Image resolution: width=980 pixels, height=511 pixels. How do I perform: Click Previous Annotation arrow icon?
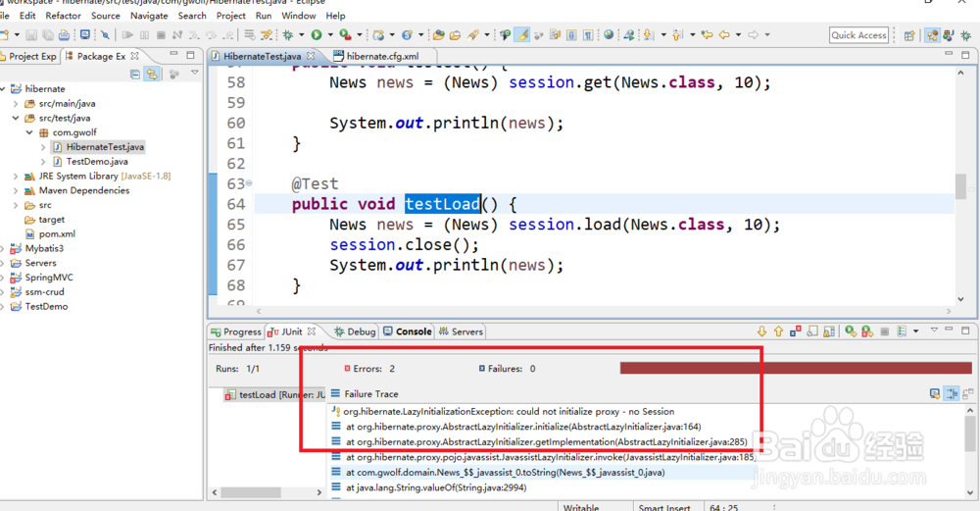677,35
